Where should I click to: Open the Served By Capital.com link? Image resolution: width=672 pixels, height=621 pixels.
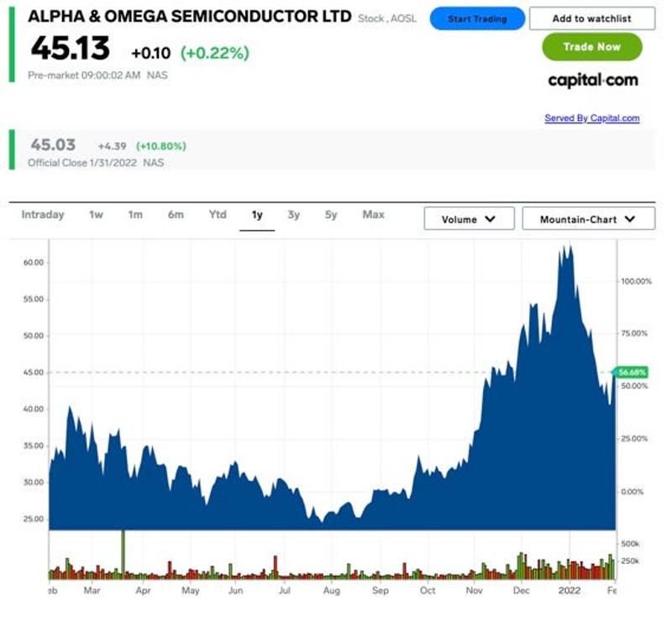pos(592,118)
